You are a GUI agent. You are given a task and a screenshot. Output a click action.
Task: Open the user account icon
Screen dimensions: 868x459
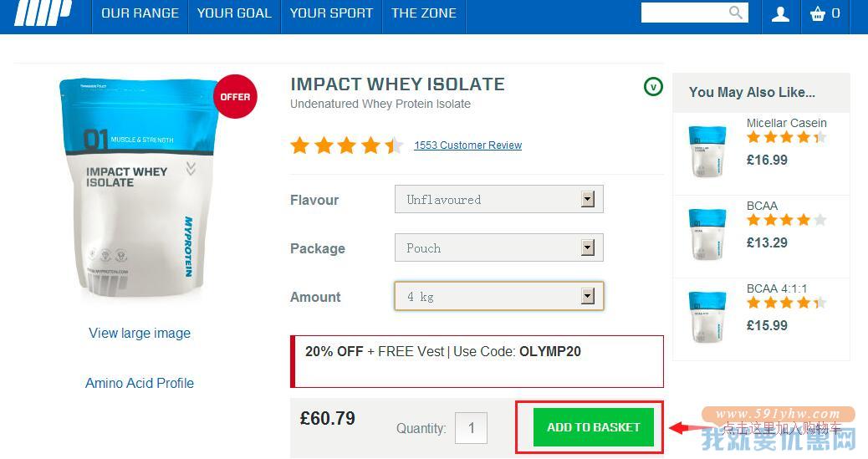pos(780,14)
